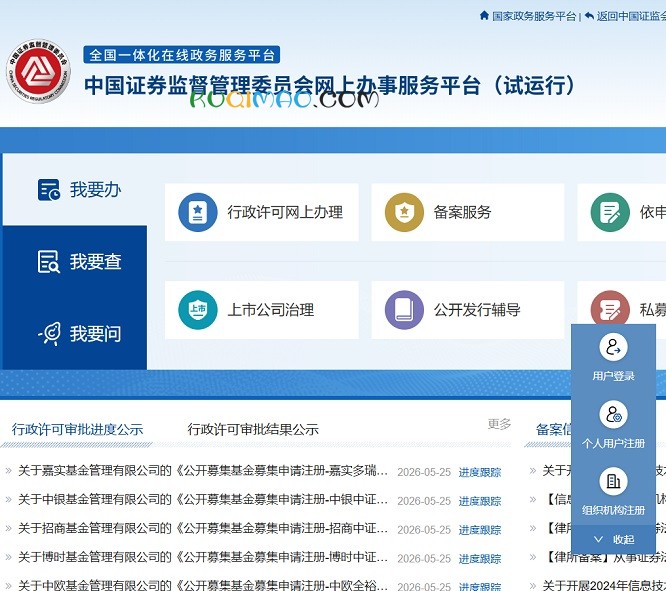Click 进度跟踪 for 中欧基金 row
Viewport: 666px width, 591px height.
click(x=480, y=586)
